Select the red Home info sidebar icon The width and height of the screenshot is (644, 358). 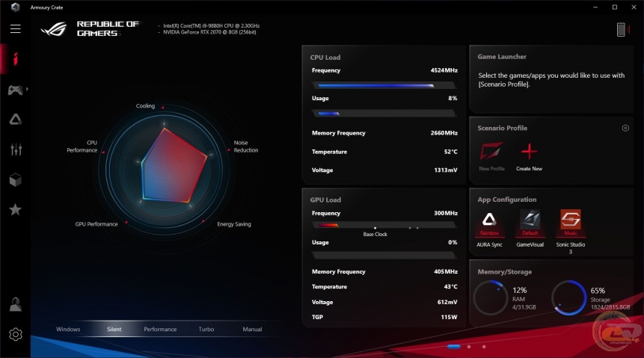coord(16,59)
